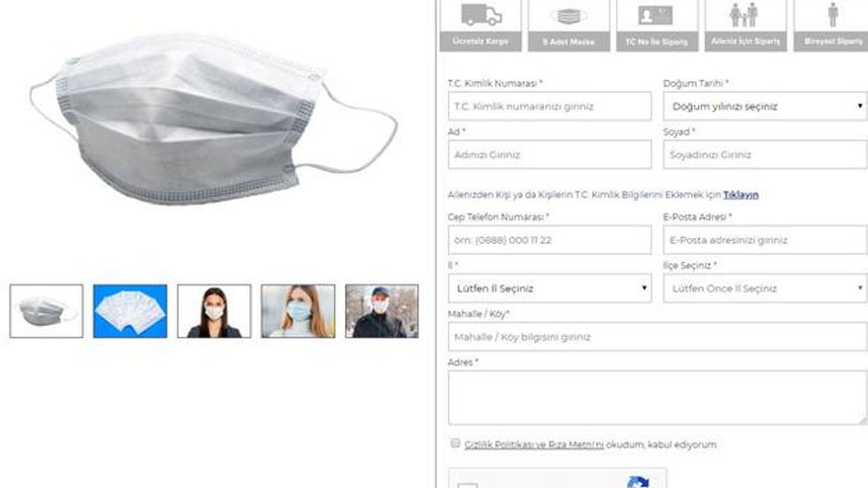Viewport: 868px width, 488px height.
Task: Open the Doğum yılınızı seçiniz dropdown
Action: click(764, 107)
